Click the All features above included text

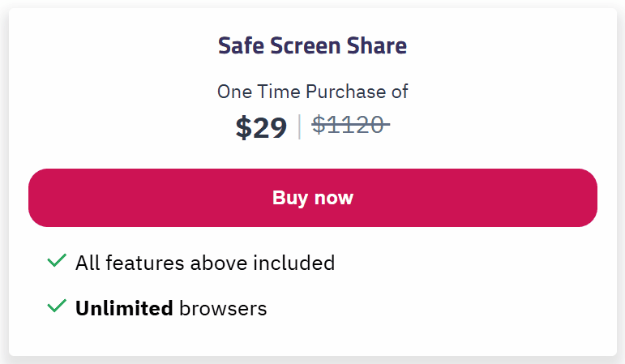[x=204, y=263]
